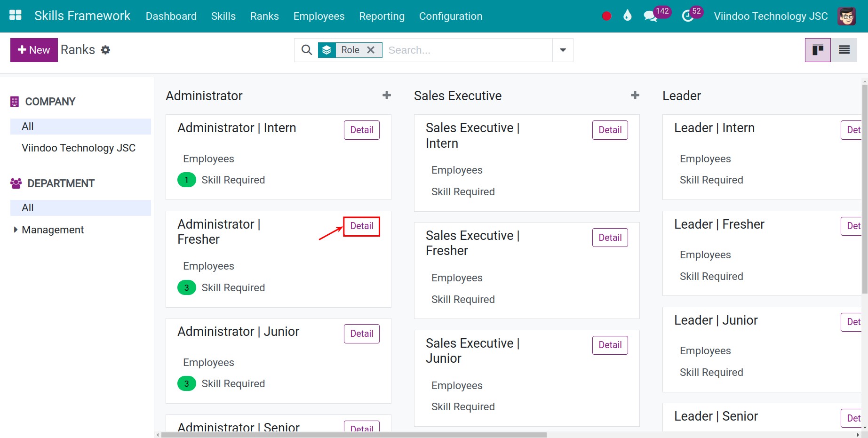
Task: Open the Ranks menu
Action: coord(264,16)
